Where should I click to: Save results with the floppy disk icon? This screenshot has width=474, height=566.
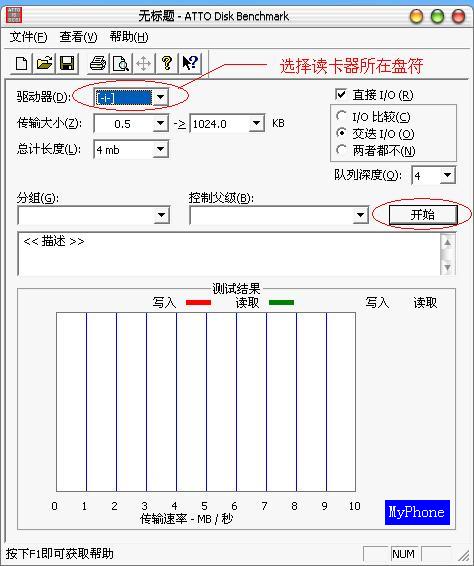(67, 64)
